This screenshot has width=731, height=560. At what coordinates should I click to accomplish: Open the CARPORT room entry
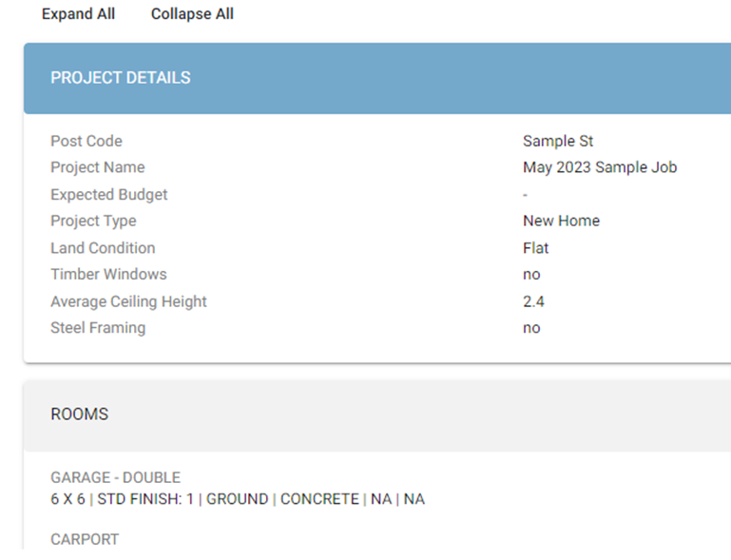[x=85, y=539]
